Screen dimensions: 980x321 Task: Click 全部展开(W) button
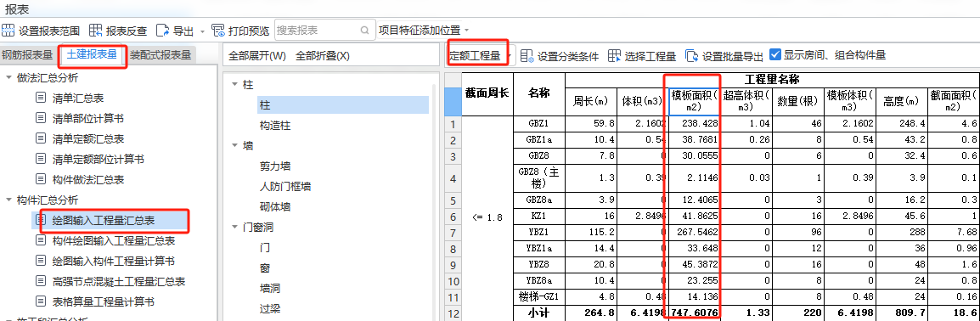[256, 55]
